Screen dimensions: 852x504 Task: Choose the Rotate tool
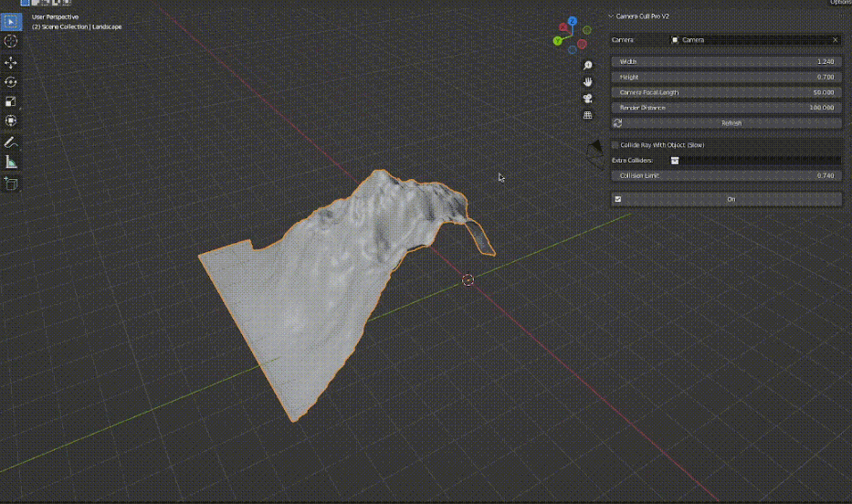[11, 82]
